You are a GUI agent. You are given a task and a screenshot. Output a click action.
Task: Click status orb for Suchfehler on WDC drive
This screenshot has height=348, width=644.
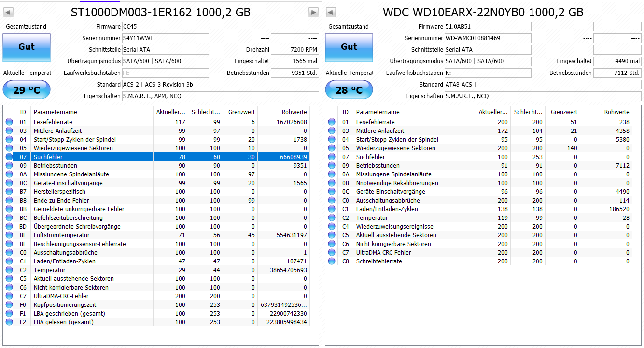click(332, 157)
